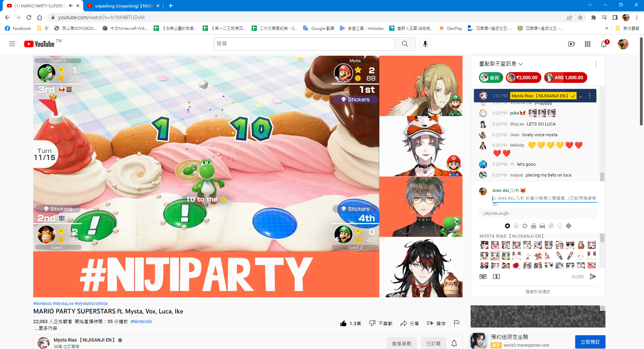
Task: Click the 立即預訂 ad button
Action: 590,342
